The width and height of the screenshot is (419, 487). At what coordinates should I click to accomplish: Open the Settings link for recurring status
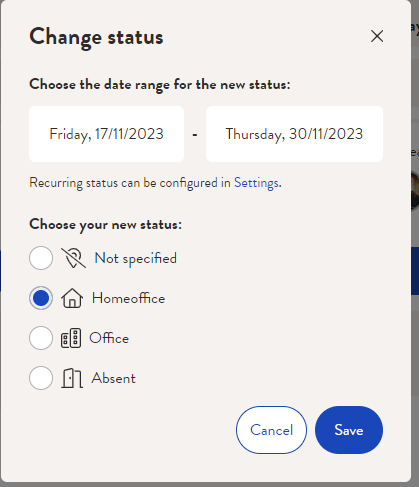(256, 183)
